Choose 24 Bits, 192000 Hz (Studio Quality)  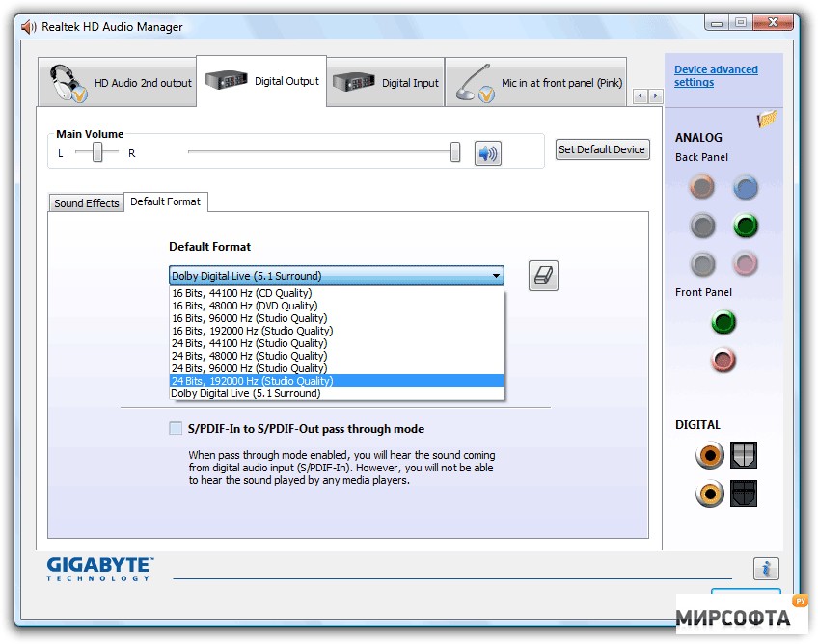click(337, 381)
